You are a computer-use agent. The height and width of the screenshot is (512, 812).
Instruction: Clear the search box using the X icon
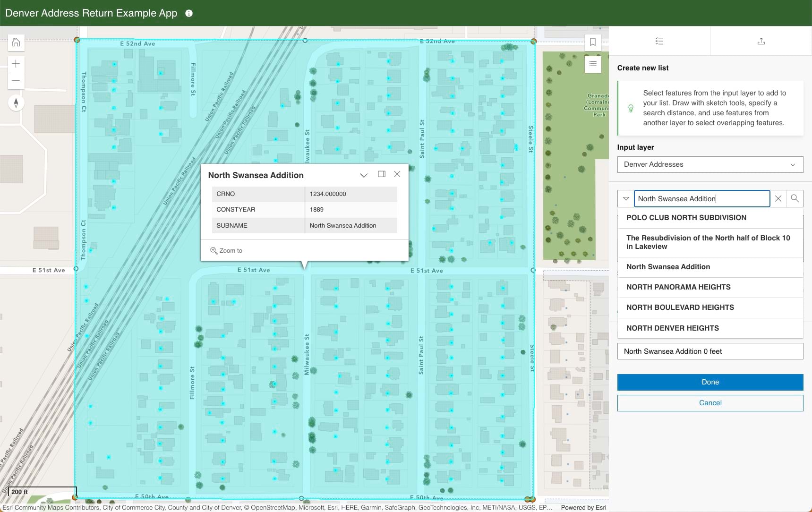click(x=778, y=198)
